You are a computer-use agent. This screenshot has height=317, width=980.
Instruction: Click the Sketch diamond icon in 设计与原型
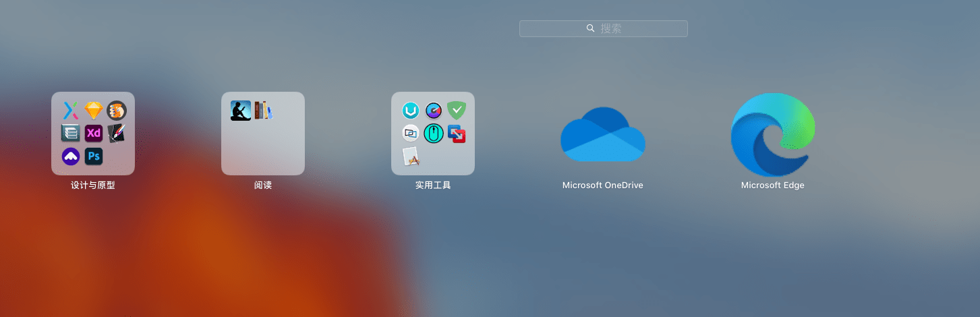pyautogui.click(x=94, y=111)
